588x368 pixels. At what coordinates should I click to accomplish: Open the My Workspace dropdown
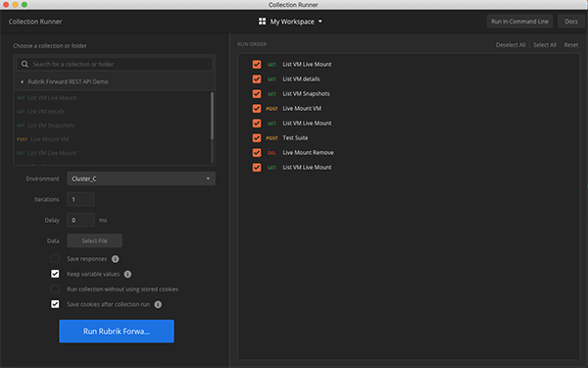[x=291, y=22]
